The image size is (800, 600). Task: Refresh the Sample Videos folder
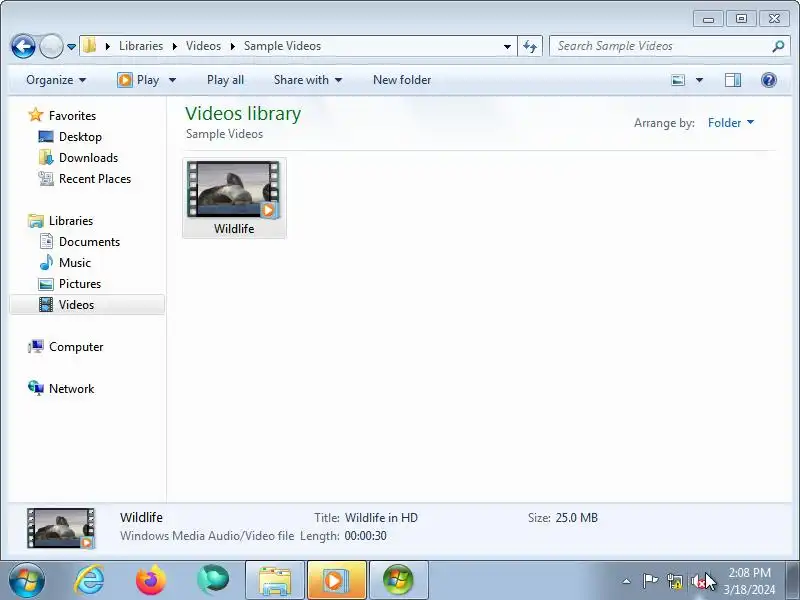tap(530, 46)
